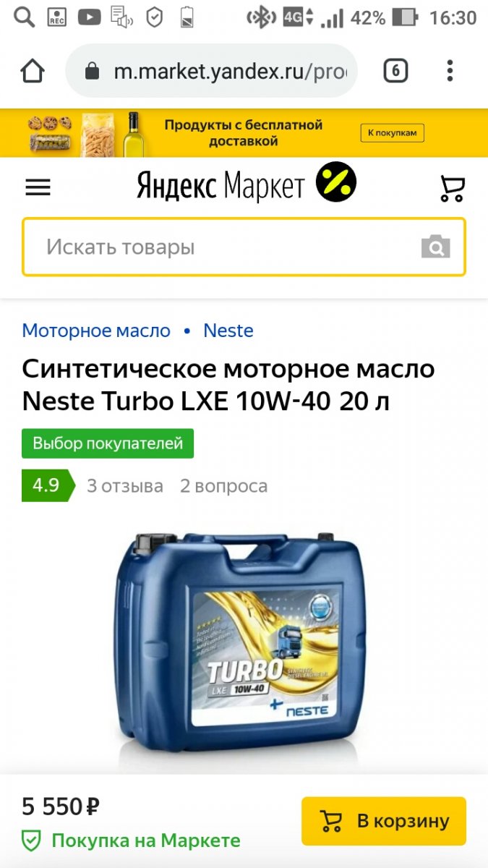Screen dimensions: 488x868
Task: Open the browser three-dot overflow menu
Action: pyautogui.click(x=450, y=71)
